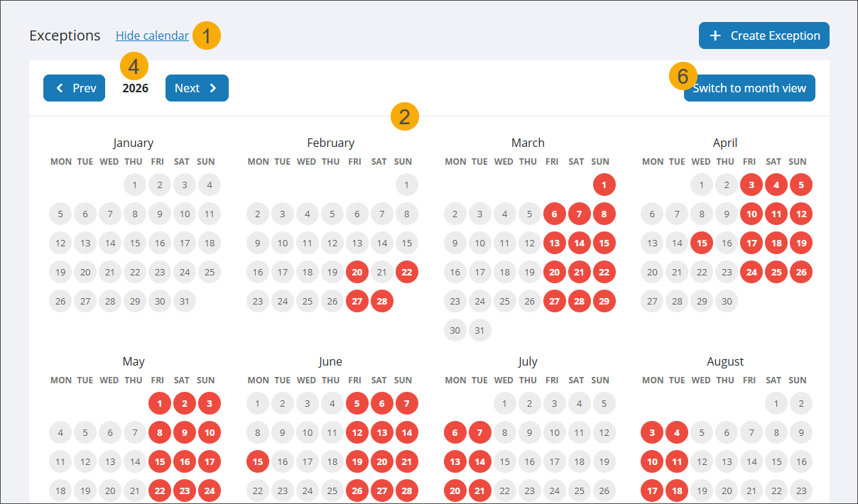Click the right chevron icon on Next
858x504 pixels.
[x=213, y=88]
